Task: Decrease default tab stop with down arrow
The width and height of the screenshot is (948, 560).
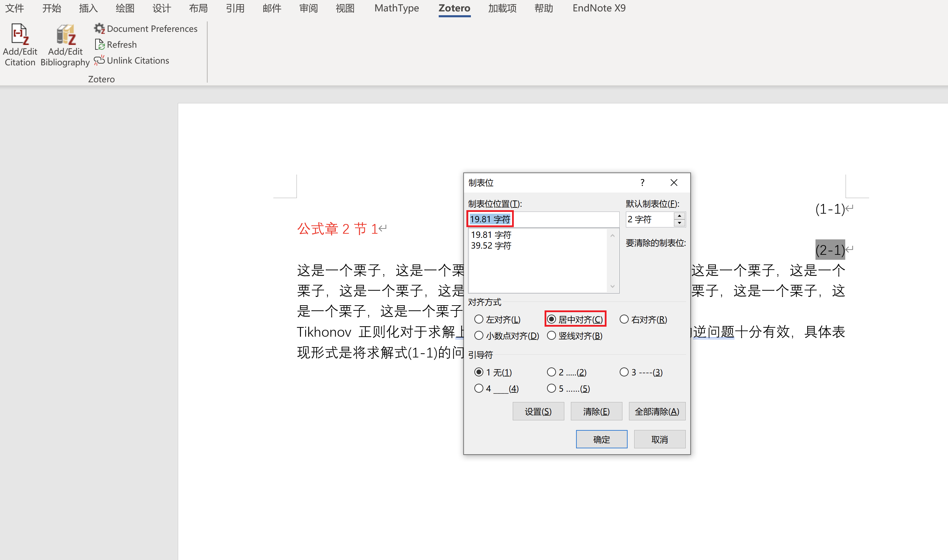Action: click(x=680, y=223)
